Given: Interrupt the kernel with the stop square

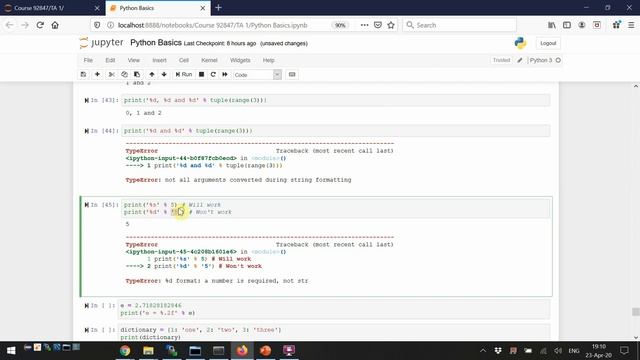Looking at the screenshot, I should (201, 74).
